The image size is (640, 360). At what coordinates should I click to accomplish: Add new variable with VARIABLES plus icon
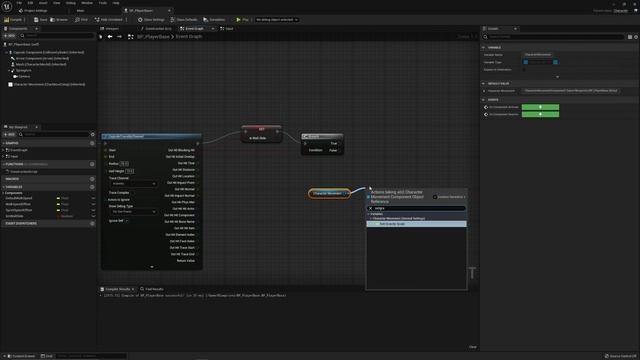pos(92,187)
